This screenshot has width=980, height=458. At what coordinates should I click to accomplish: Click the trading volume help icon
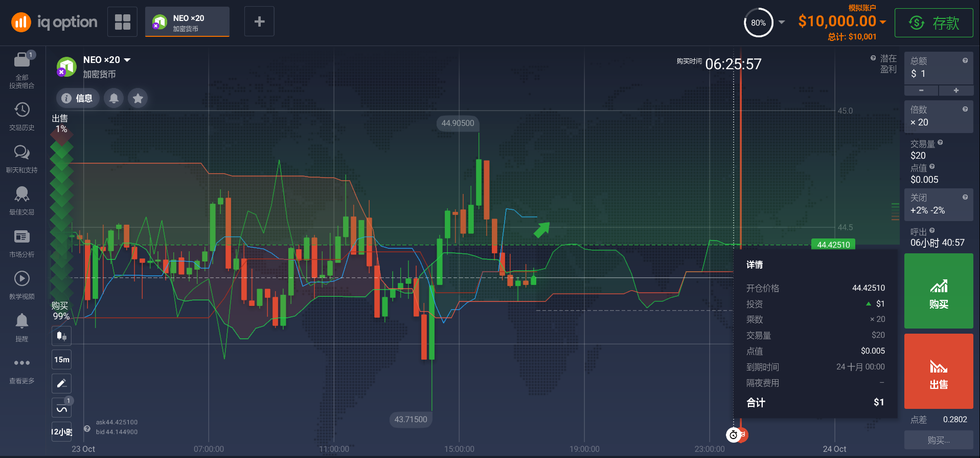click(x=940, y=143)
